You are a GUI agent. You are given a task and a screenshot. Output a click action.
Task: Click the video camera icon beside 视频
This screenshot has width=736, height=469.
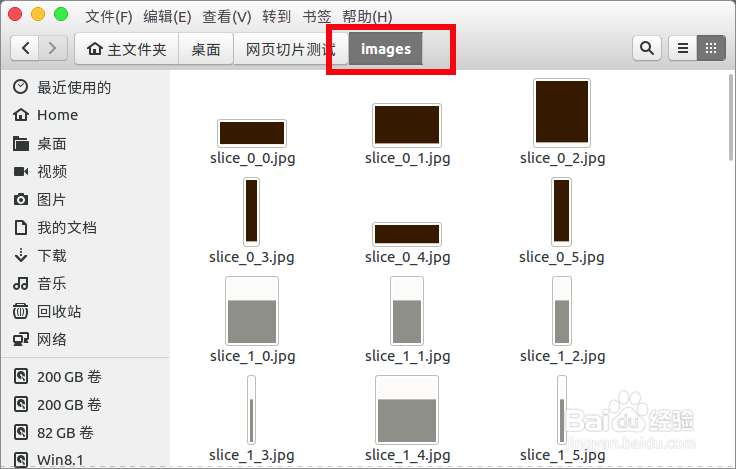click(20, 171)
